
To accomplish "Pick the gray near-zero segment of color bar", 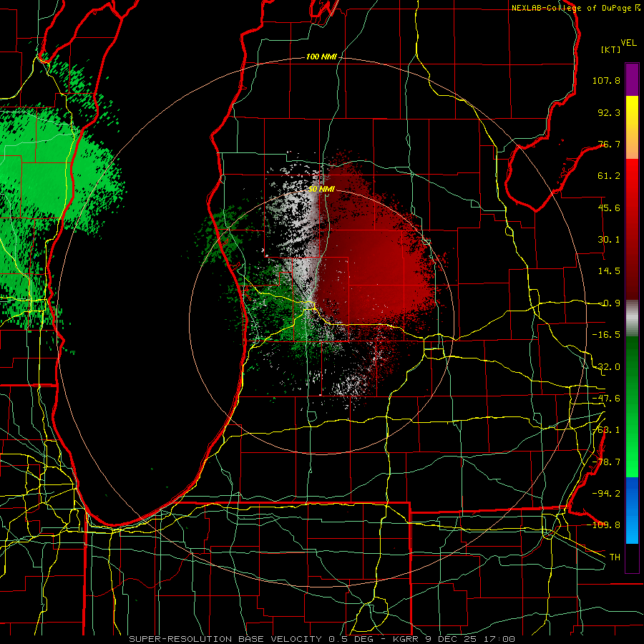I will click(x=632, y=317).
